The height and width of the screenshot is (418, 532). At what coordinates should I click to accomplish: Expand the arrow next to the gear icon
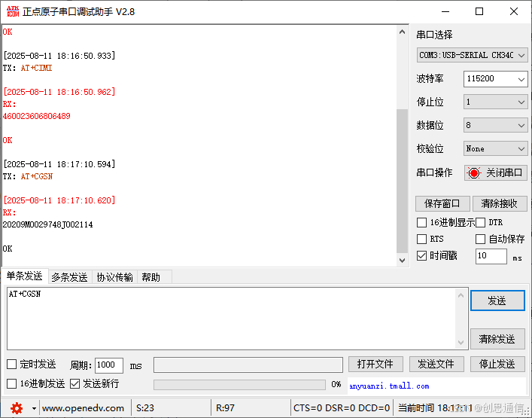click(34, 408)
